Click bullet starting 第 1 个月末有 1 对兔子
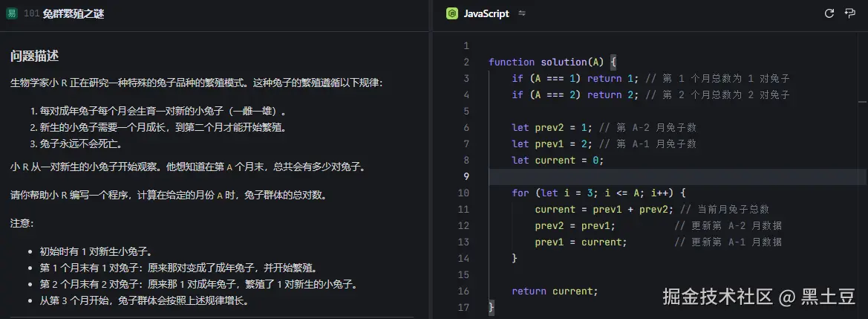 coord(180,268)
